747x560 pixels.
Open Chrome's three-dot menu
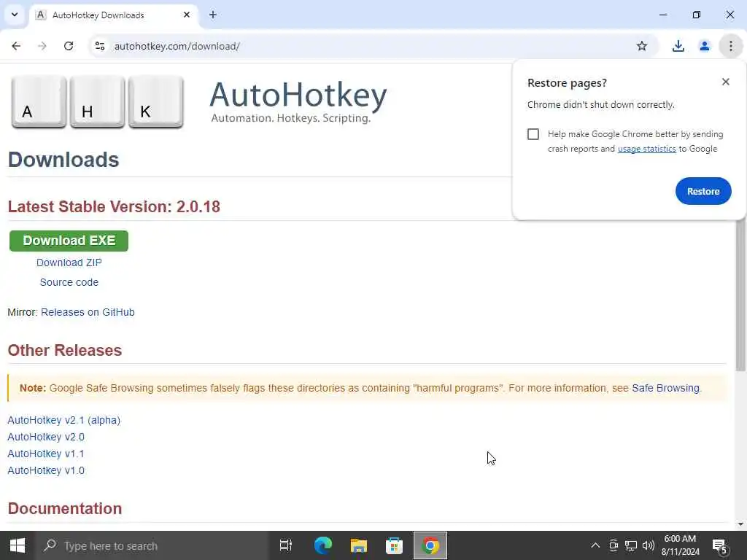731,46
